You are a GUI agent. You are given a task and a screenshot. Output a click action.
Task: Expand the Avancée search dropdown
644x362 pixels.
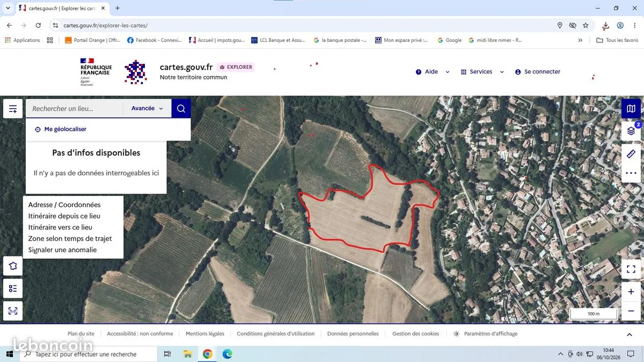(x=147, y=108)
